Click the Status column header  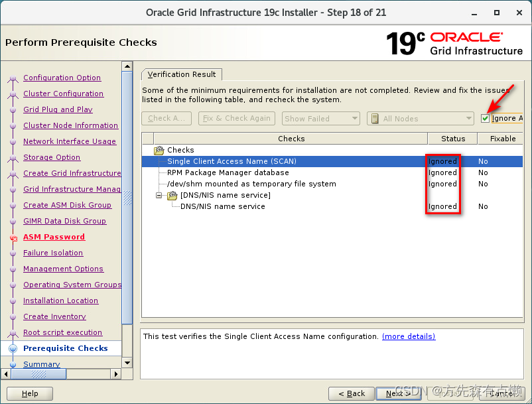coord(452,139)
